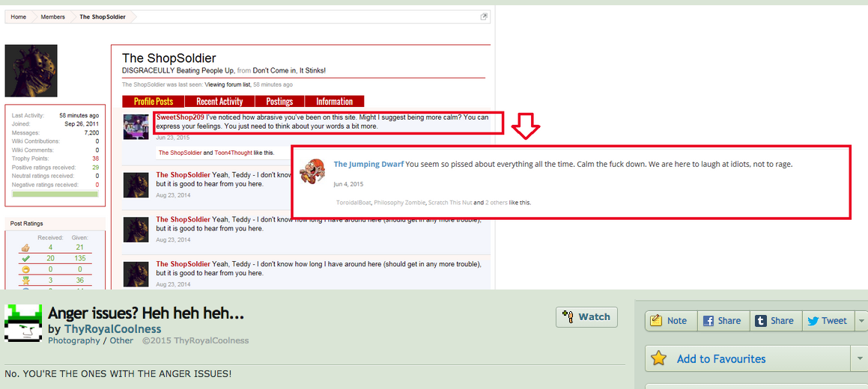
Task: Open the SweetShop209 username link
Action: 180,117
